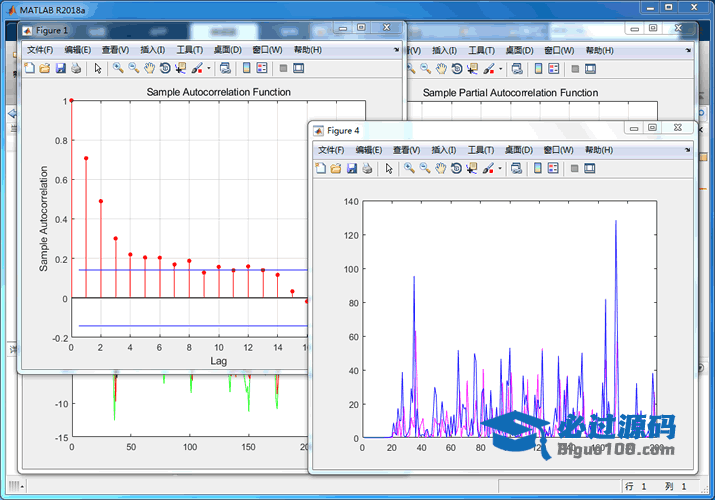
Task: Expand the Brush tool color dropdown in Figure 4
Action: coord(500,168)
